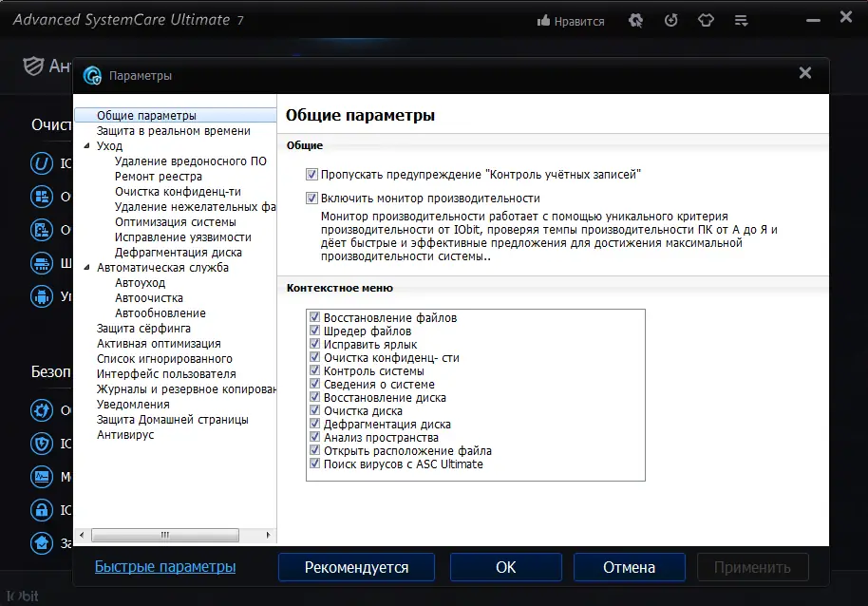Click the second cleanup icon in main window sidebar
The image size is (868, 606).
(42, 197)
